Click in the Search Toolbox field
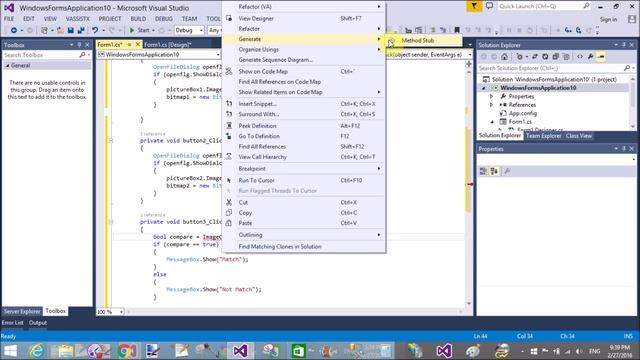640x360 pixels. click(x=42, y=55)
